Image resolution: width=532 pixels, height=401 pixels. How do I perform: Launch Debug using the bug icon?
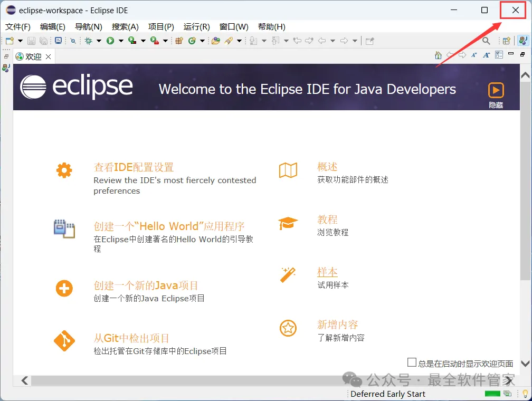tap(89, 41)
